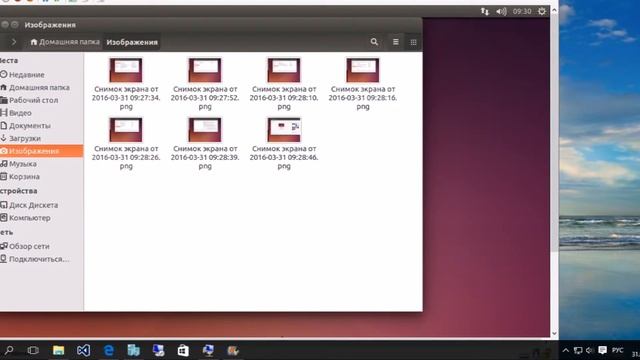Go forward with the toolbar arrow
The image size is (640, 360).
point(13,42)
